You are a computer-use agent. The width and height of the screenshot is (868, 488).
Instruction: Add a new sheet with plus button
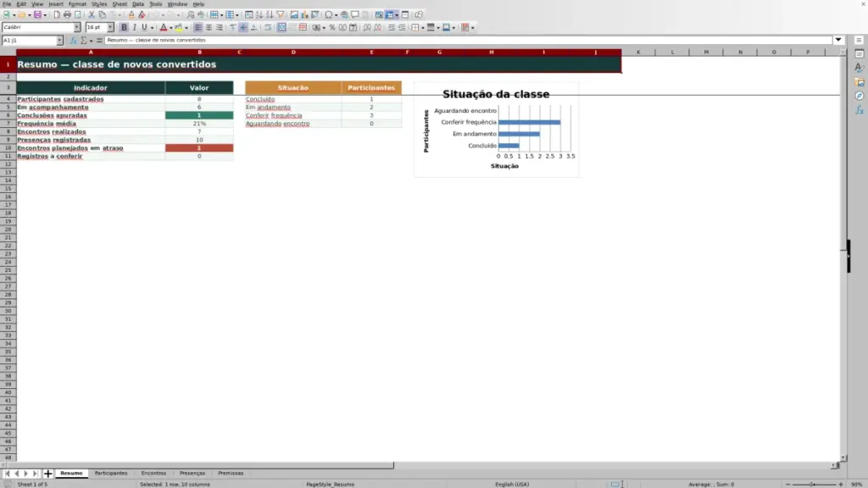47,474
